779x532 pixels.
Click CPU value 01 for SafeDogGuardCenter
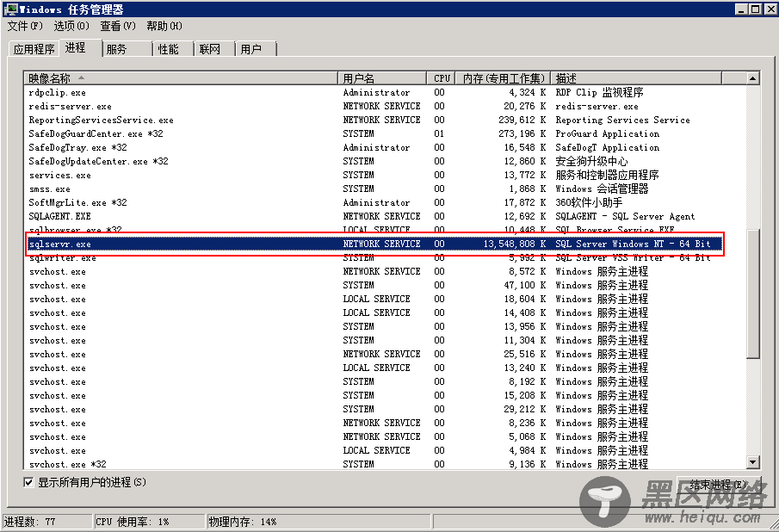click(439, 133)
